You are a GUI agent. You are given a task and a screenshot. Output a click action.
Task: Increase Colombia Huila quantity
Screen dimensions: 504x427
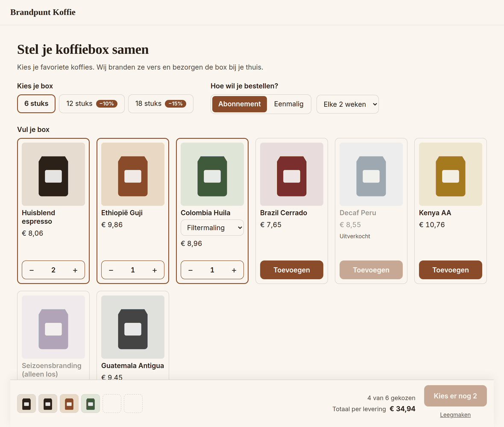[x=234, y=270]
